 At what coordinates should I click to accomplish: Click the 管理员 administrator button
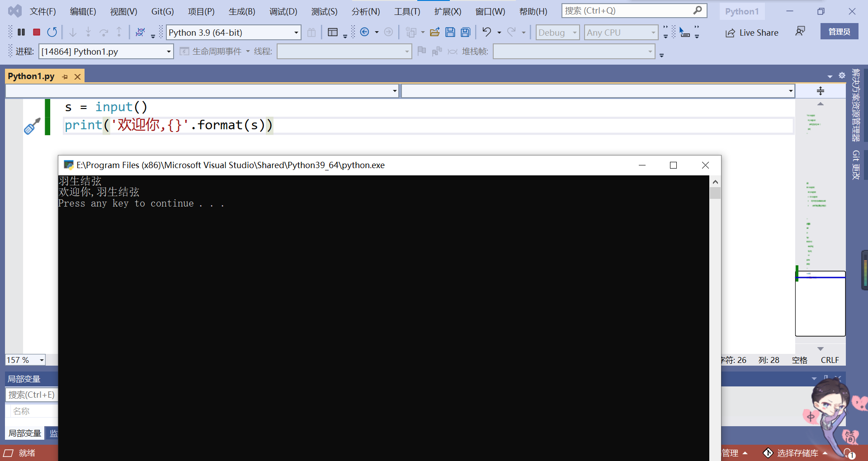tap(839, 31)
